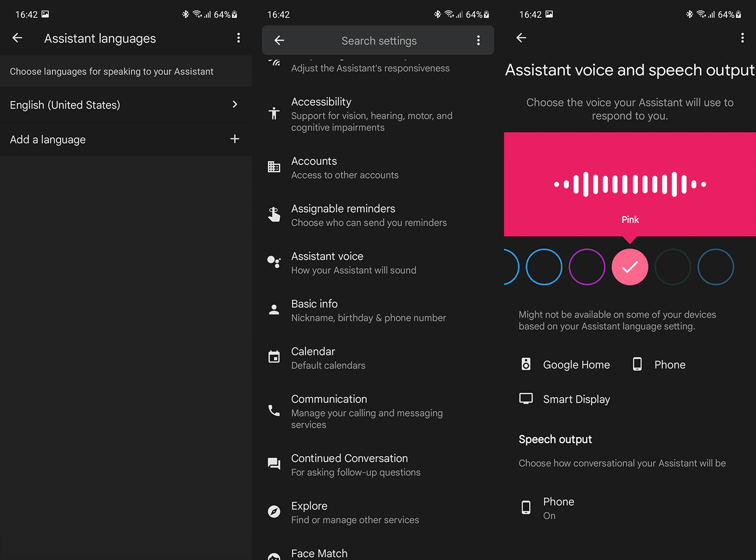Click the Continued Conversation chat icon
This screenshot has height=560, width=756.
pos(274,464)
